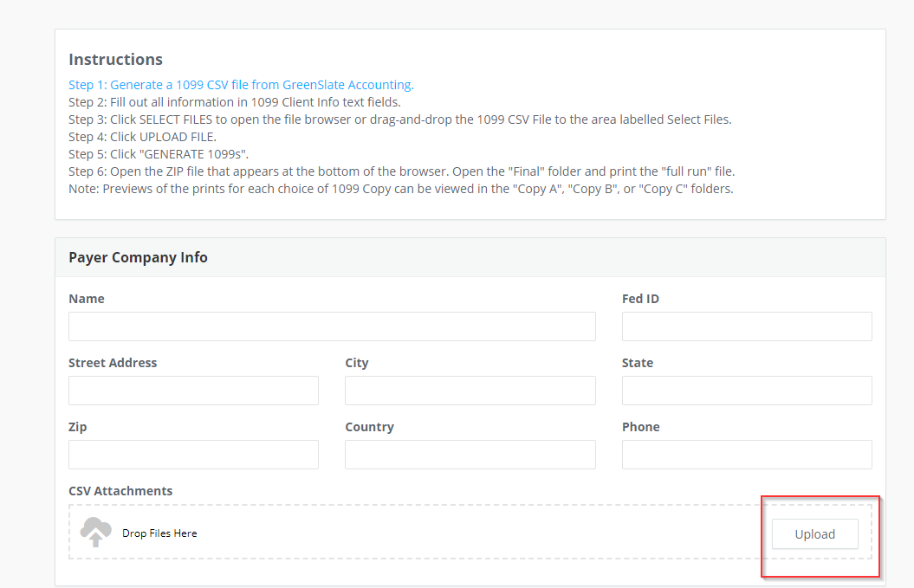Screen dimensions: 914x588
Task: Focus the Name input field
Action: coord(332,326)
